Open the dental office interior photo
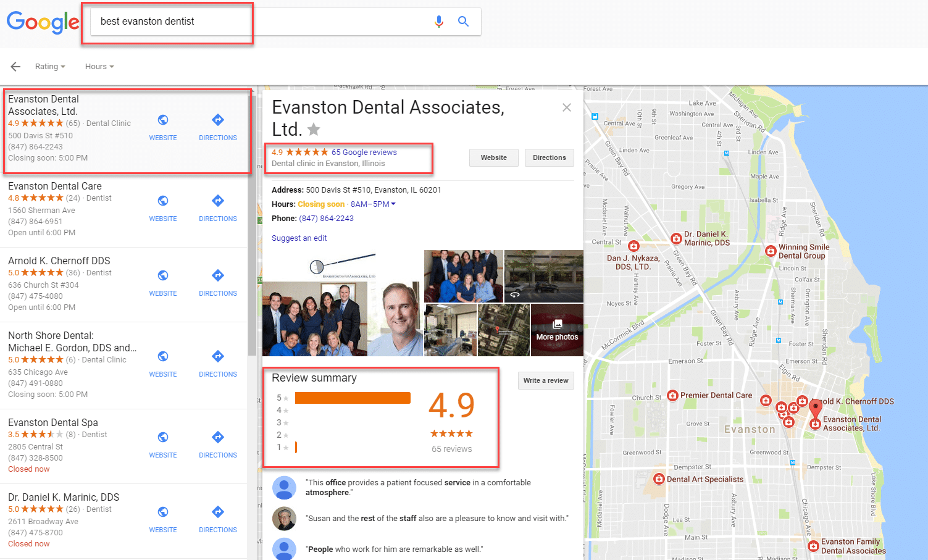Viewport: 928px width, 560px height. 451,330
